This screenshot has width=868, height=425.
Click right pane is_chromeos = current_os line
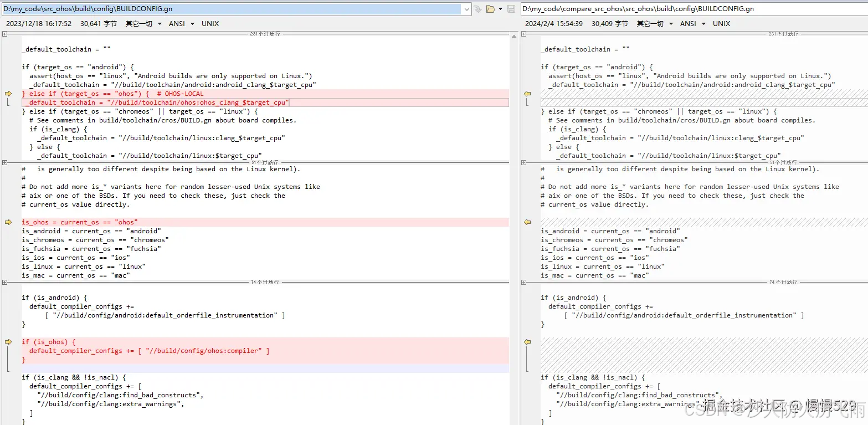point(614,240)
